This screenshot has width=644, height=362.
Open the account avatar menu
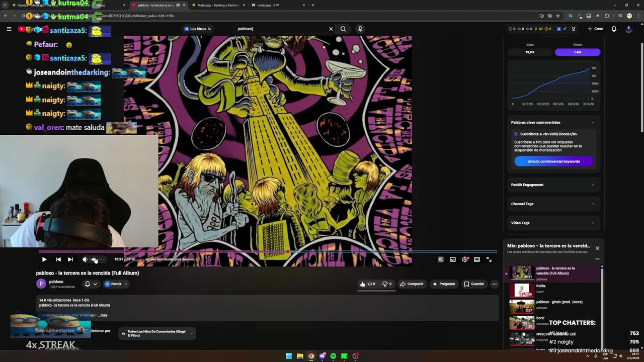pos(628,29)
